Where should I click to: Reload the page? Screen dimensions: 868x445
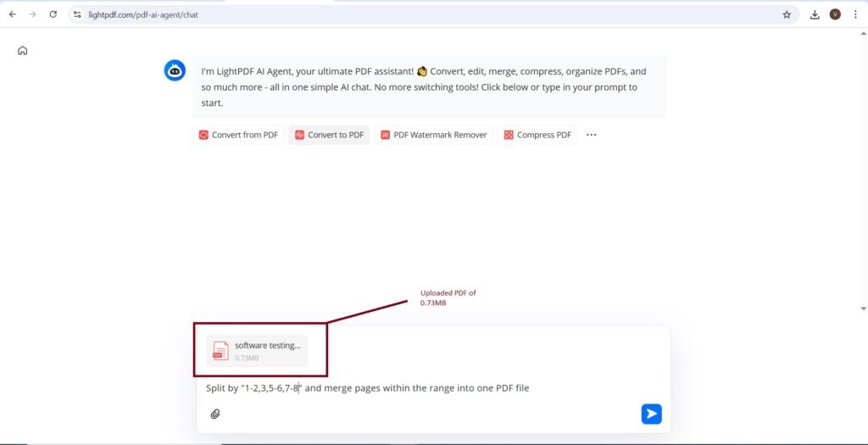[x=53, y=14]
